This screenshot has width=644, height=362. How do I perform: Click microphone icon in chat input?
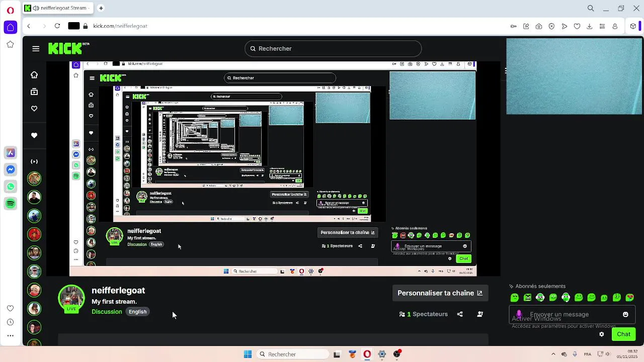(x=519, y=314)
